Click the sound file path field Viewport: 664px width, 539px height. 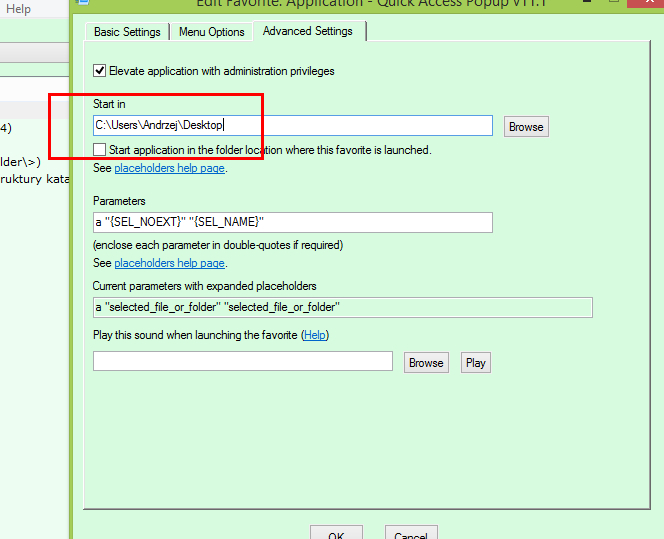point(243,361)
